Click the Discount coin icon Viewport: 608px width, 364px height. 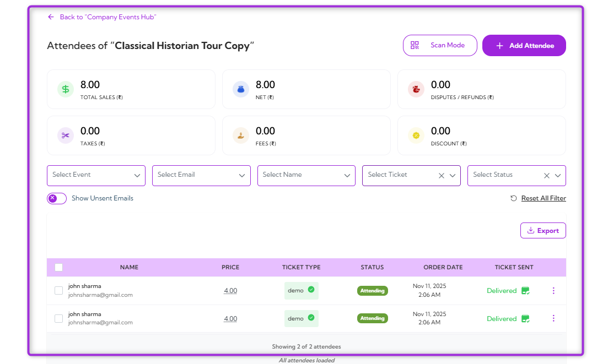point(416,135)
